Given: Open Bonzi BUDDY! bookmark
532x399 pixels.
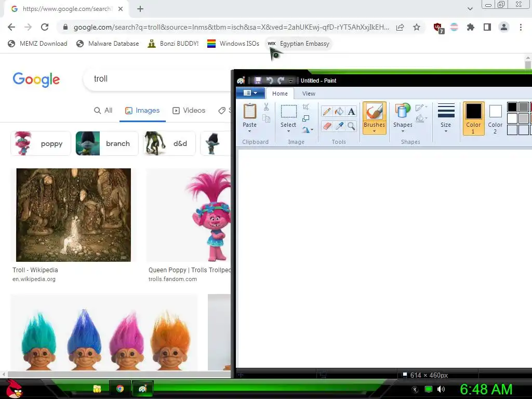Looking at the screenshot, I should click(173, 44).
